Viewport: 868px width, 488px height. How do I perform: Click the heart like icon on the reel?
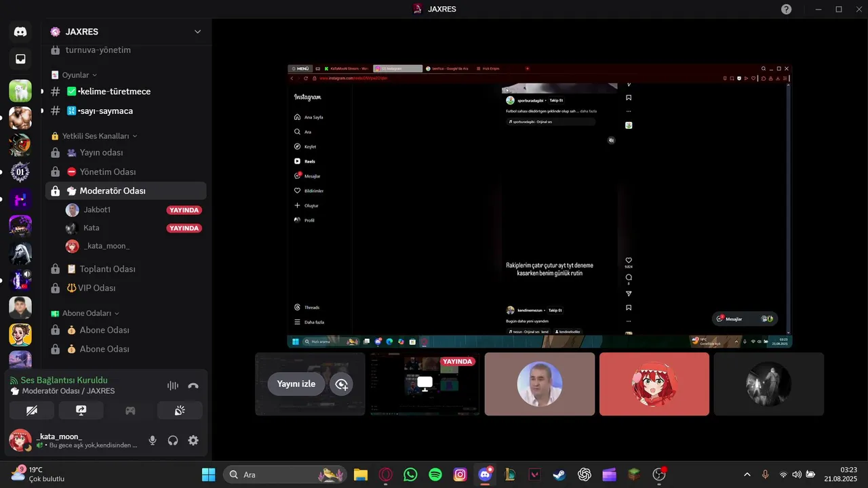[x=629, y=261]
